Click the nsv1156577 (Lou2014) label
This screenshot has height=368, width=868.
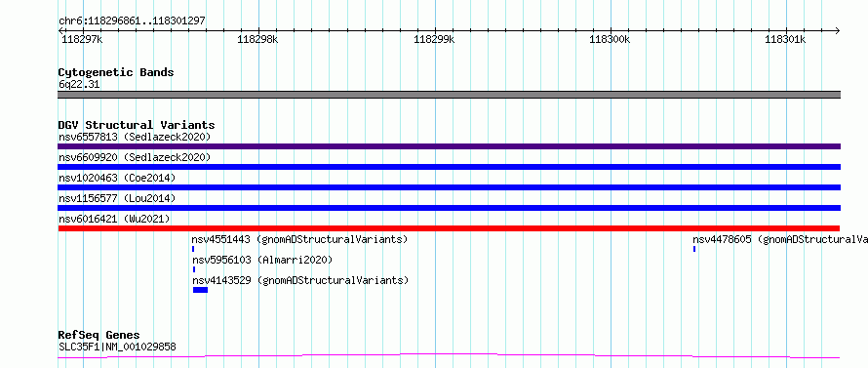pos(116,198)
